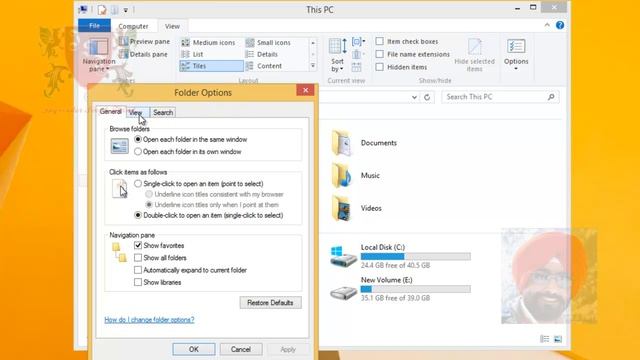Click the help question mark icon
Image resolution: width=640 pixels, height=360 pixels.
[x=560, y=25]
